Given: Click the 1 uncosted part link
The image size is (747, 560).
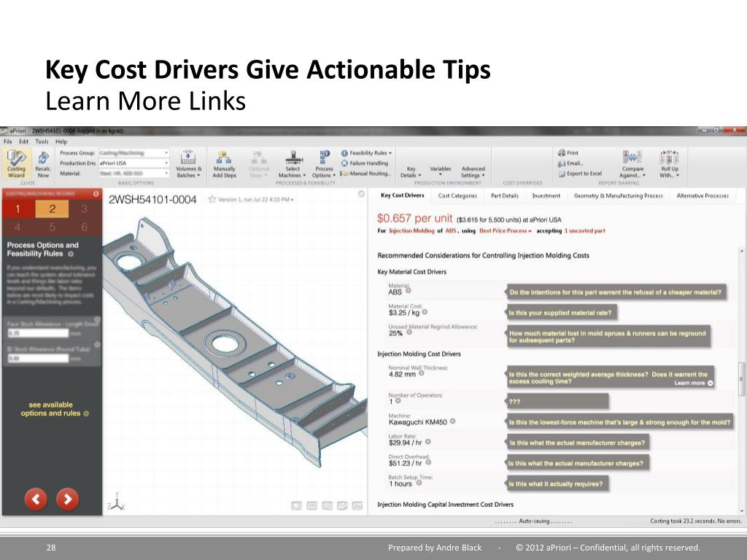Looking at the screenshot, I should tap(584, 231).
